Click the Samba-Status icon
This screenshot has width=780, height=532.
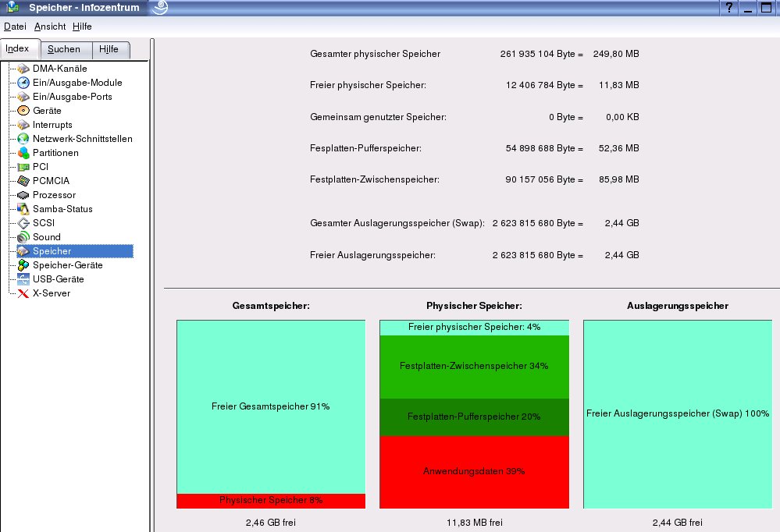pyautogui.click(x=23, y=209)
